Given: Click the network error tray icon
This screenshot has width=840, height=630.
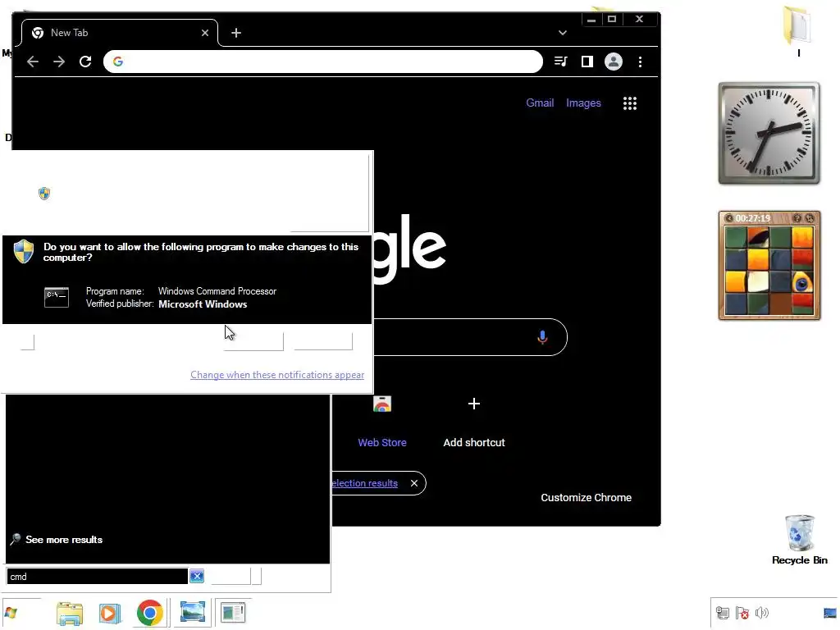Looking at the screenshot, I should [742, 612].
